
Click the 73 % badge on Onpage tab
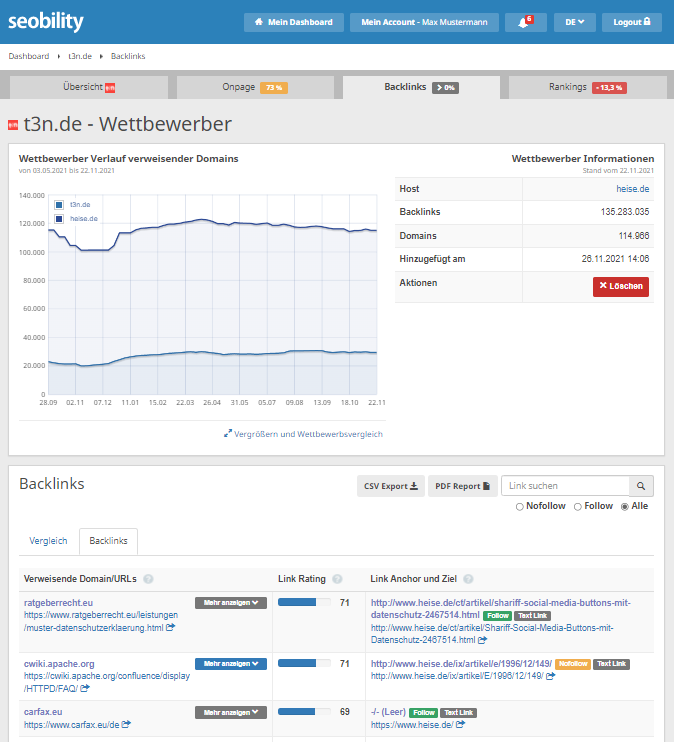coord(274,88)
